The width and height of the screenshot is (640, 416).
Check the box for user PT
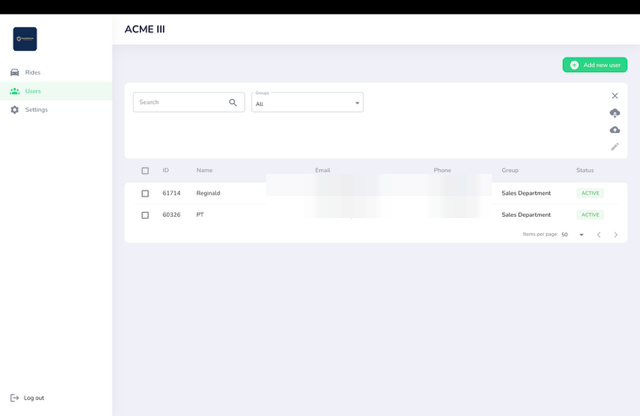click(x=145, y=215)
